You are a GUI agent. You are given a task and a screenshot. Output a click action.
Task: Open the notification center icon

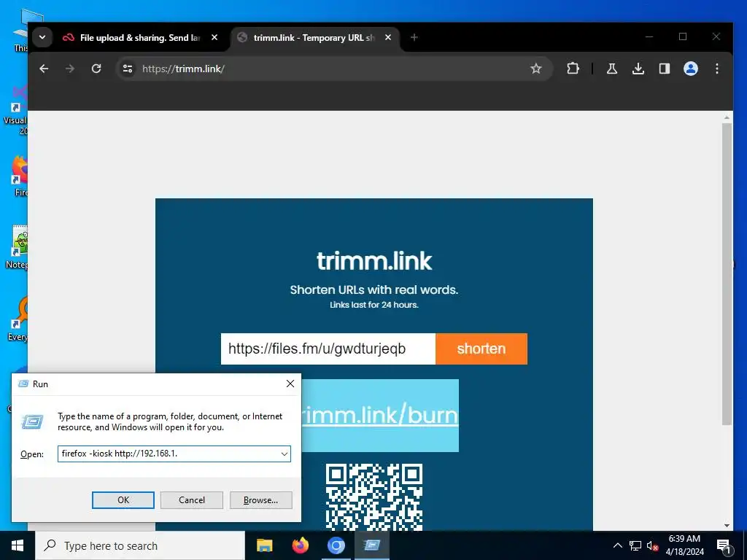724,546
